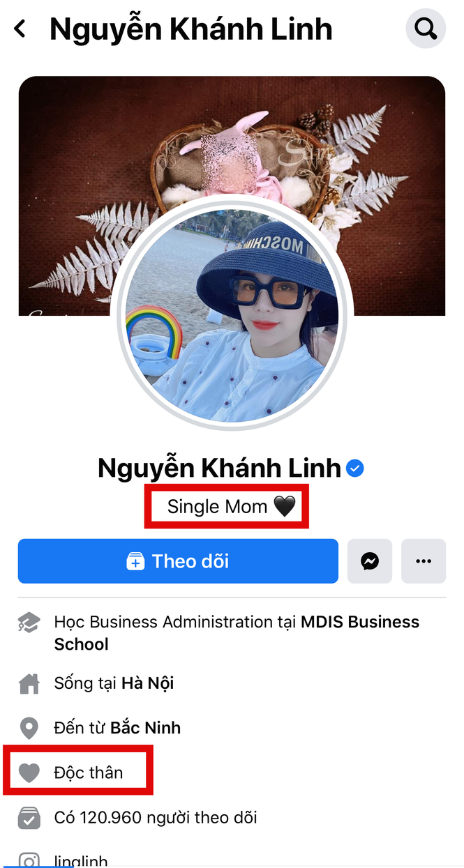Tap the verified blue badge next to the name
The image size is (464, 868).
coord(354,469)
